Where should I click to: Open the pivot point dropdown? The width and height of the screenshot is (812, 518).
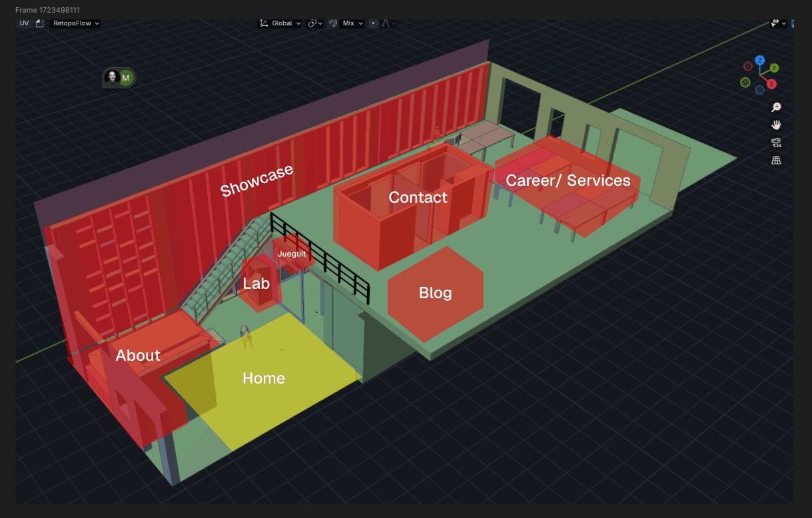click(x=314, y=23)
